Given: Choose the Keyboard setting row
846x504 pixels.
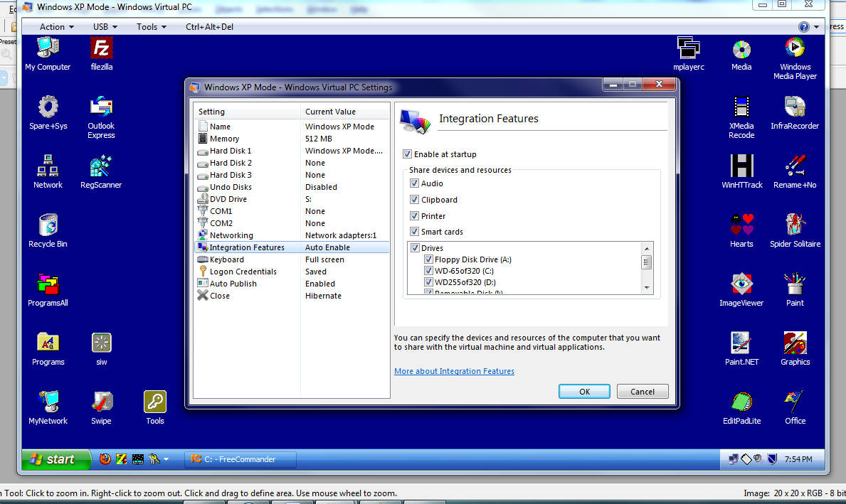Looking at the screenshot, I should pos(291,259).
